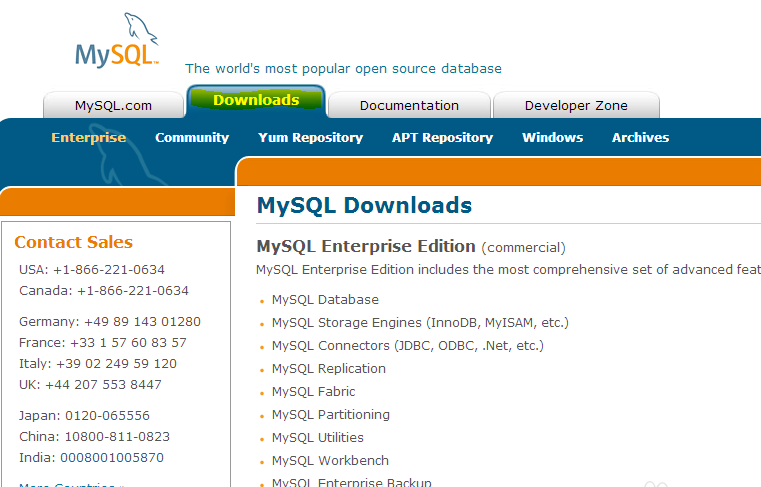Click MySQL Fabric list item

tap(314, 391)
